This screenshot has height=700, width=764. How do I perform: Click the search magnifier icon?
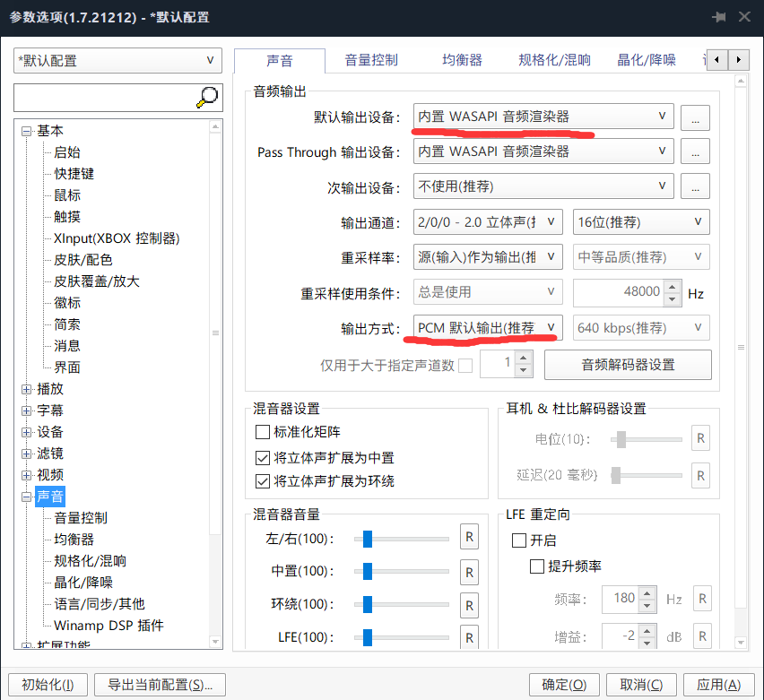click(x=205, y=97)
